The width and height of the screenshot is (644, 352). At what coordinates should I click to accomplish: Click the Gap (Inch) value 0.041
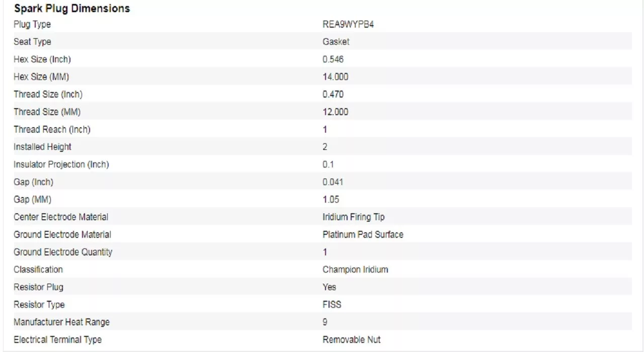(x=333, y=182)
